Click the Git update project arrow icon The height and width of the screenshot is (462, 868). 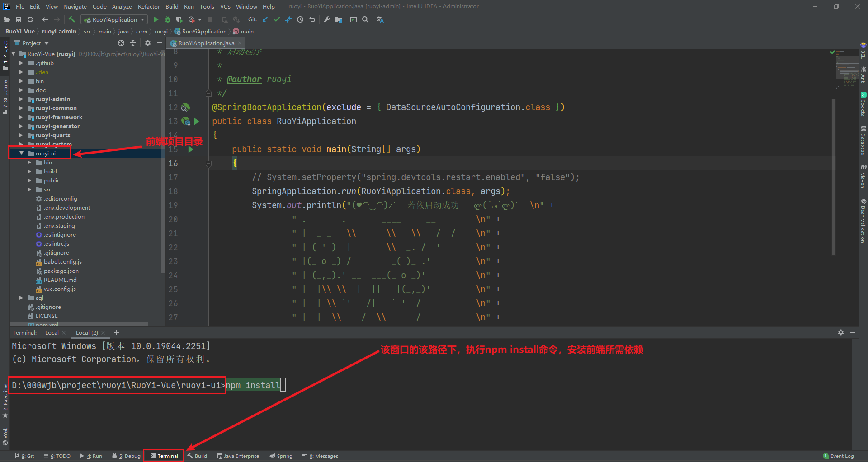point(265,19)
